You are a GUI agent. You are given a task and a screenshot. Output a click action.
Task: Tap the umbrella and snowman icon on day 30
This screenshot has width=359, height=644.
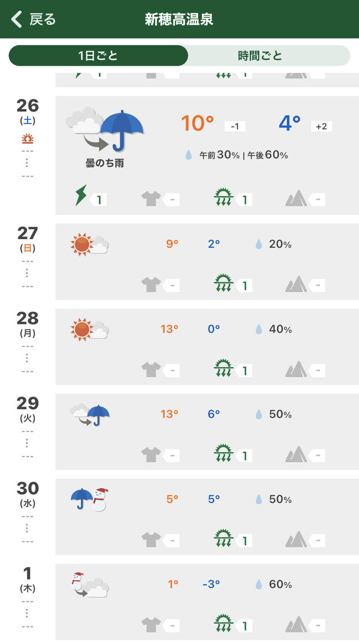[89, 499]
